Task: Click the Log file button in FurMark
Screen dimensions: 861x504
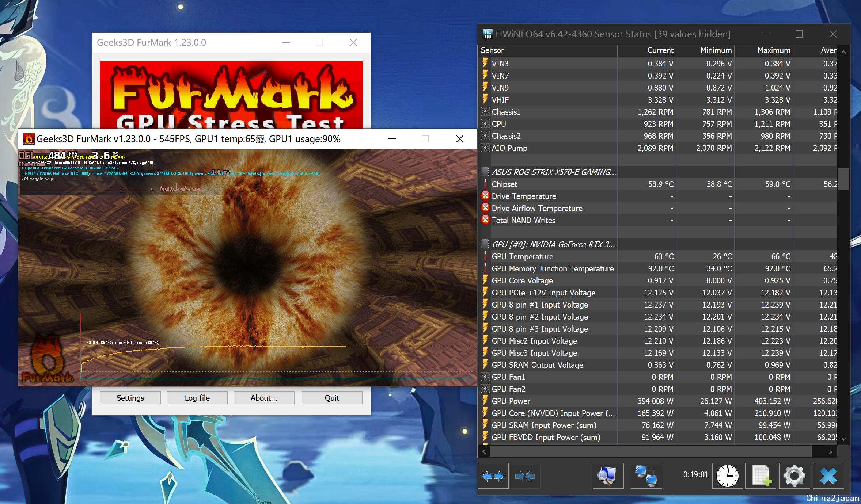Action: pyautogui.click(x=197, y=398)
